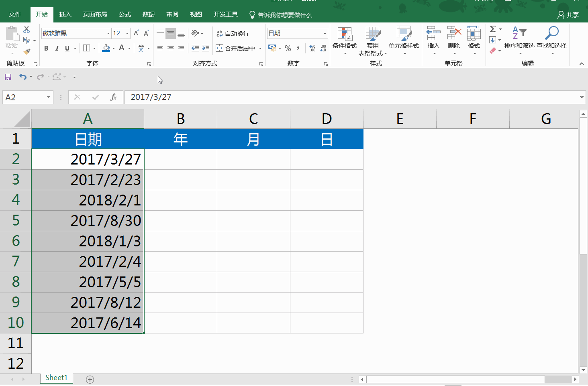Open the 文件 file tab
Image resolution: width=588 pixels, height=386 pixels.
[15, 14]
